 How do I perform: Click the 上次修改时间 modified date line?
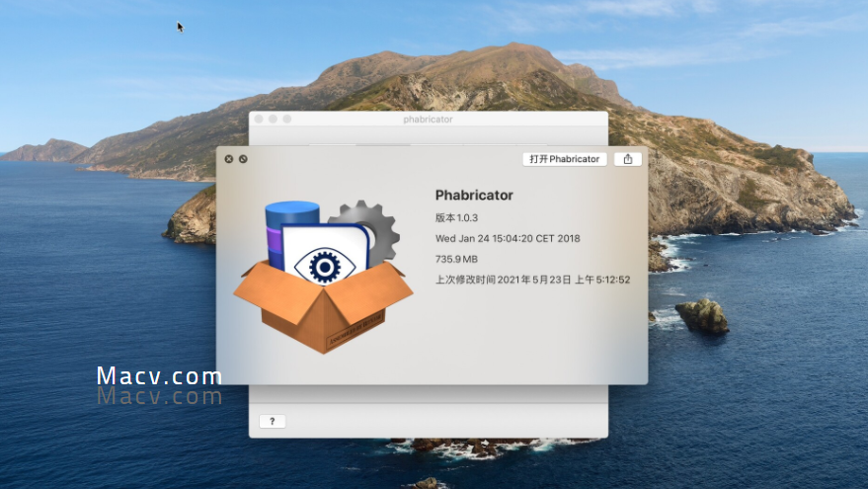point(532,280)
